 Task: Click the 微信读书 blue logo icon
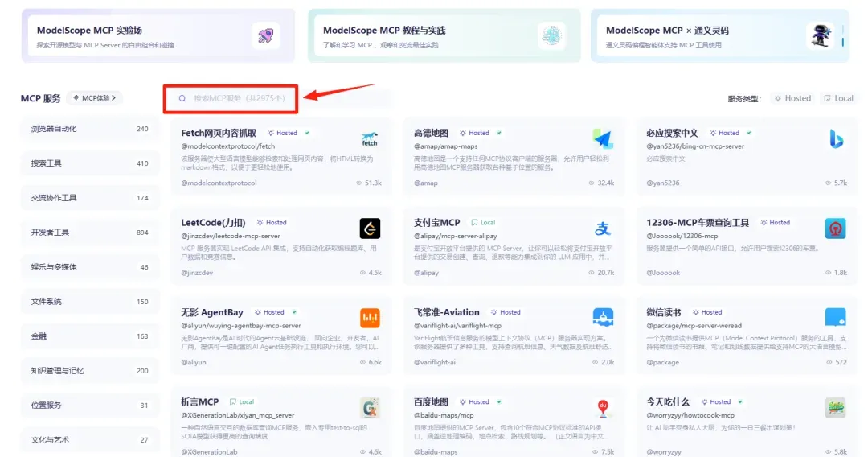tap(835, 318)
